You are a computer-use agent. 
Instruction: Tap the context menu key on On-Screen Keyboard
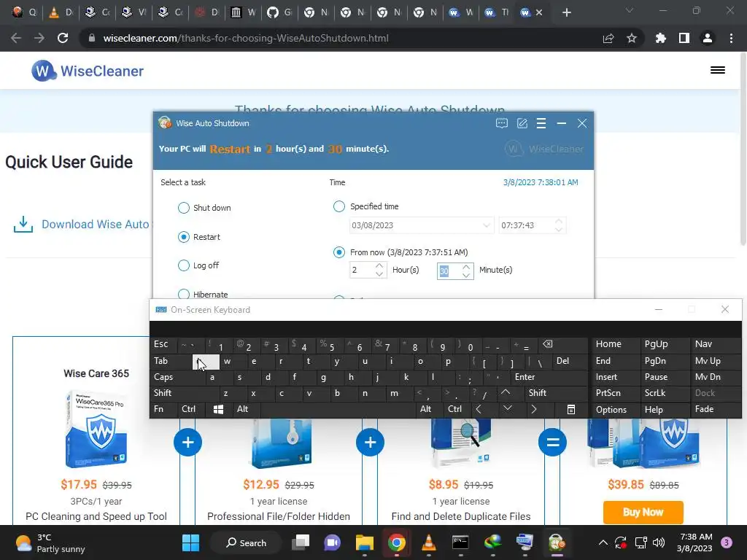[571, 409]
